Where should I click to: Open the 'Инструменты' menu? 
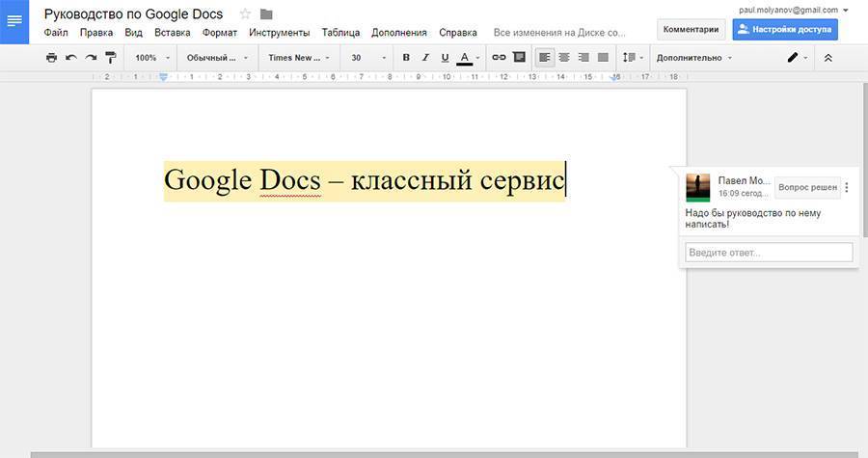[x=280, y=33]
